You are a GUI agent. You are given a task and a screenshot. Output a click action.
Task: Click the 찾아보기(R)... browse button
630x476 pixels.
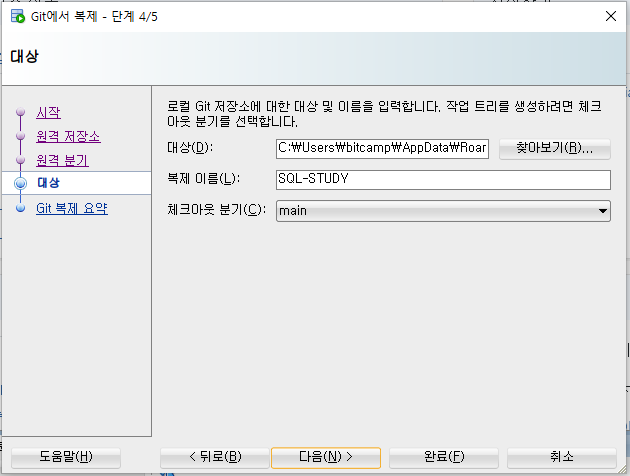pyautogui.click(x=555, y=149)
